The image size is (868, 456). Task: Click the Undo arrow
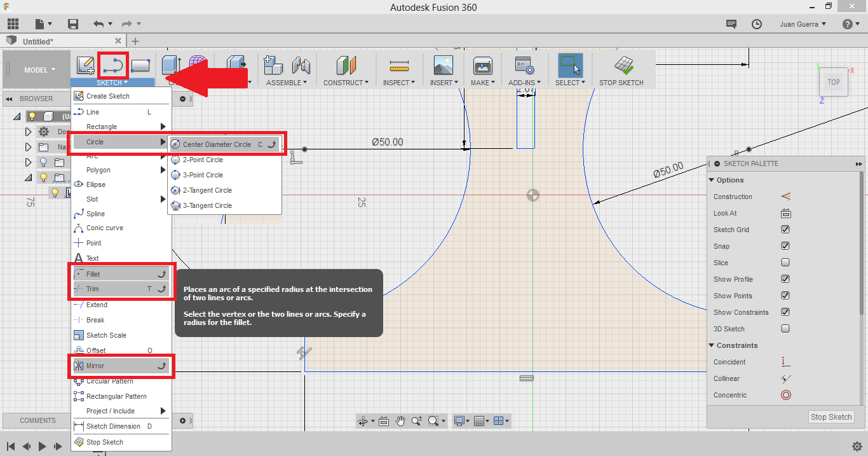[98, 24]
